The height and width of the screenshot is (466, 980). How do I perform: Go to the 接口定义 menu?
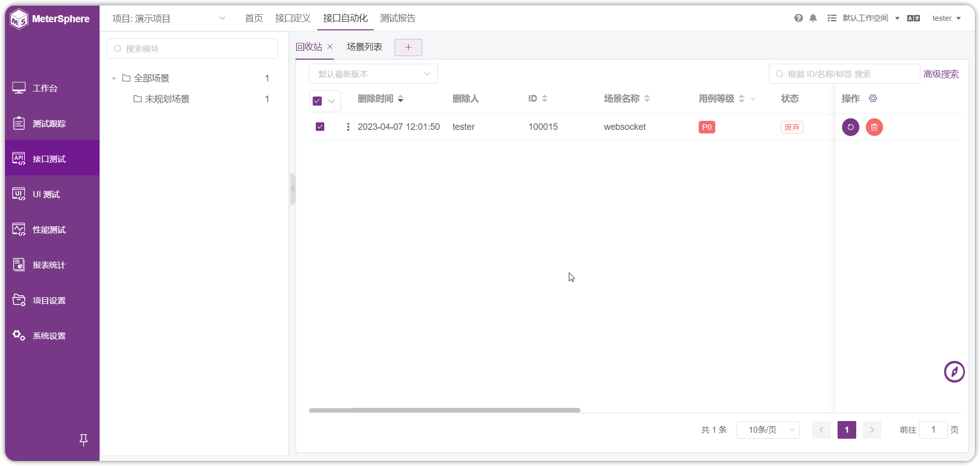click(x=292, y=18)
